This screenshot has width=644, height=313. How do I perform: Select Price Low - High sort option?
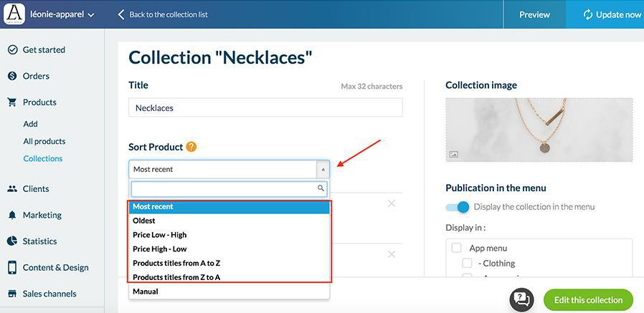pos(159,235)
